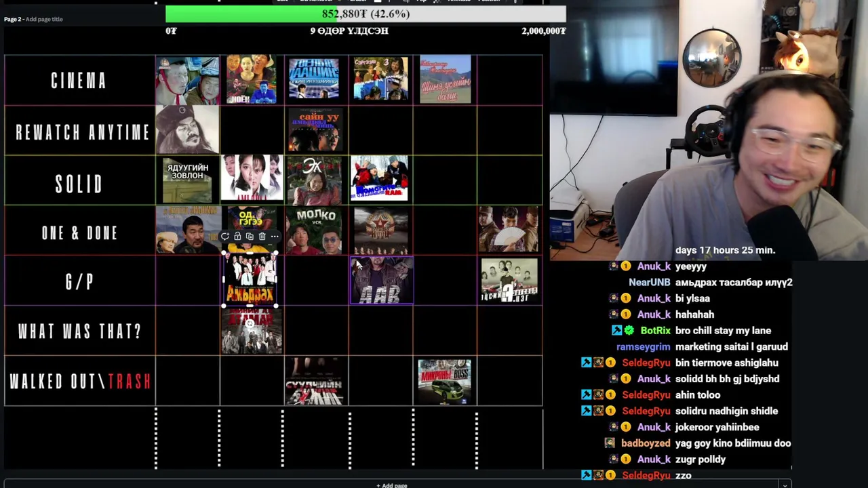This screenshot has height=488, width=868.
Task: Open the three-dot more options menu
Action: coord(274,237)
